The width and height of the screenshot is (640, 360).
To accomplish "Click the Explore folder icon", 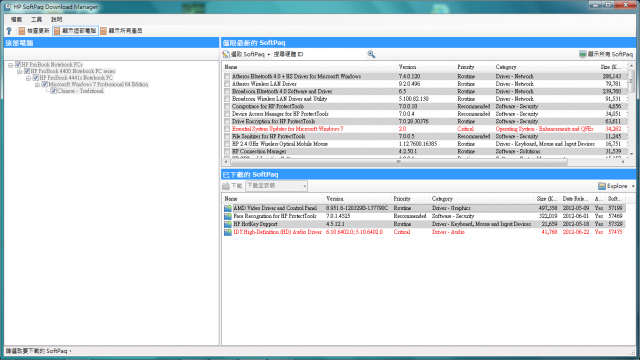I will (x=602, y=186).
